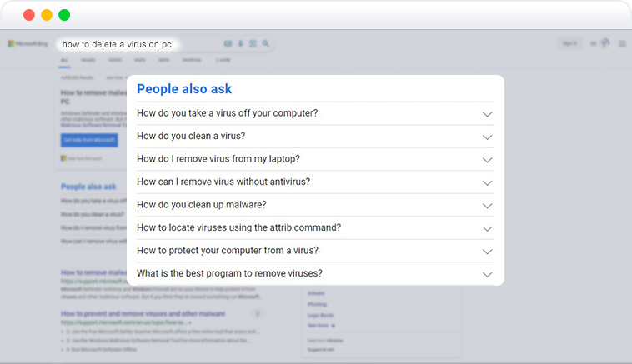The image size is (632, 364).
Task: Click question text "How do you clean up malware?"
Action: (202, 205)
